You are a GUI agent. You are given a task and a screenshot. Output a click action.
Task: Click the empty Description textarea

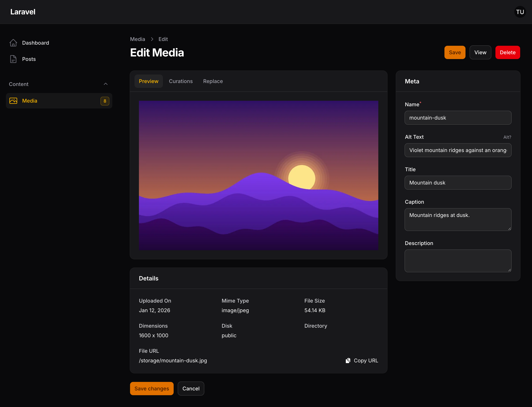[x=458, y=261]
